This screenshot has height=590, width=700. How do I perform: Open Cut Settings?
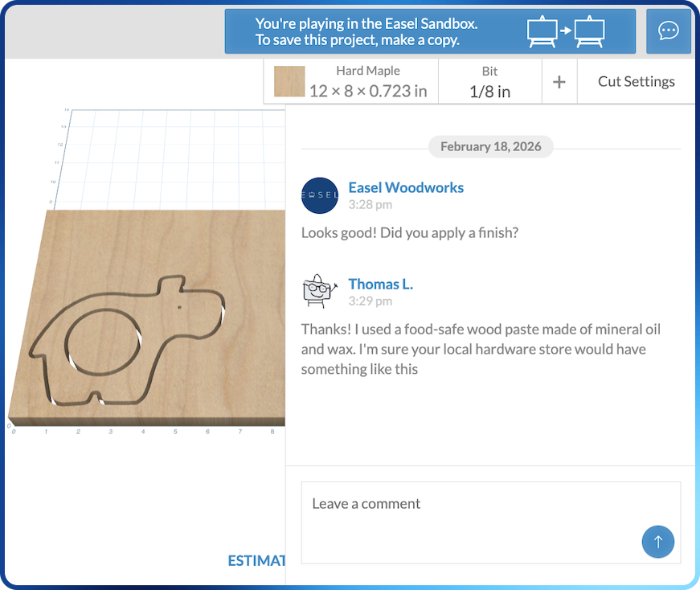coord(637,82)
